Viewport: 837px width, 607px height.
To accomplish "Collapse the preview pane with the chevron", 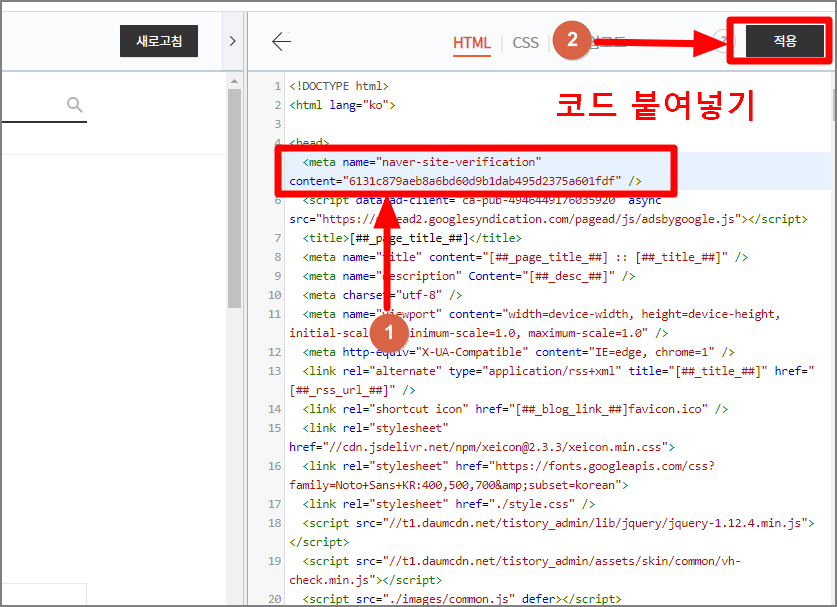I will 232,41.
